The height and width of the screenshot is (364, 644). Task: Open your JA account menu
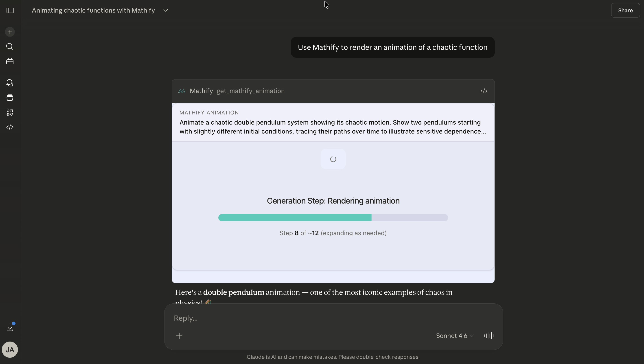point(10,350)
